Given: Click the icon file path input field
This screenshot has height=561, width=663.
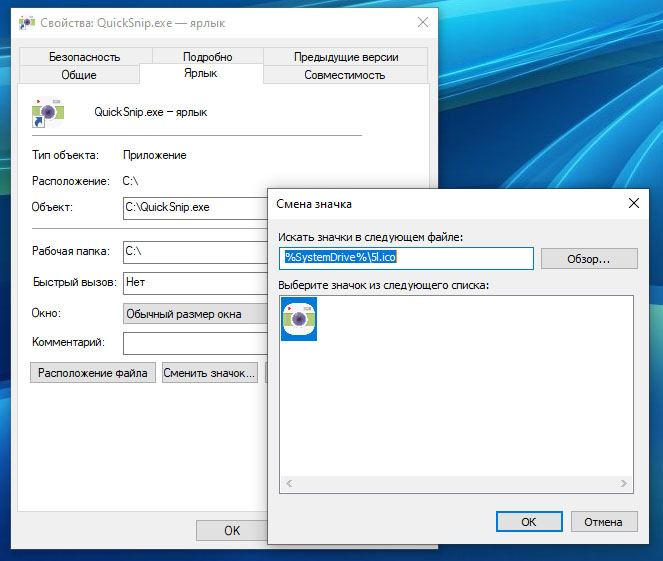Looking at the screenshot, I should 406,258.
